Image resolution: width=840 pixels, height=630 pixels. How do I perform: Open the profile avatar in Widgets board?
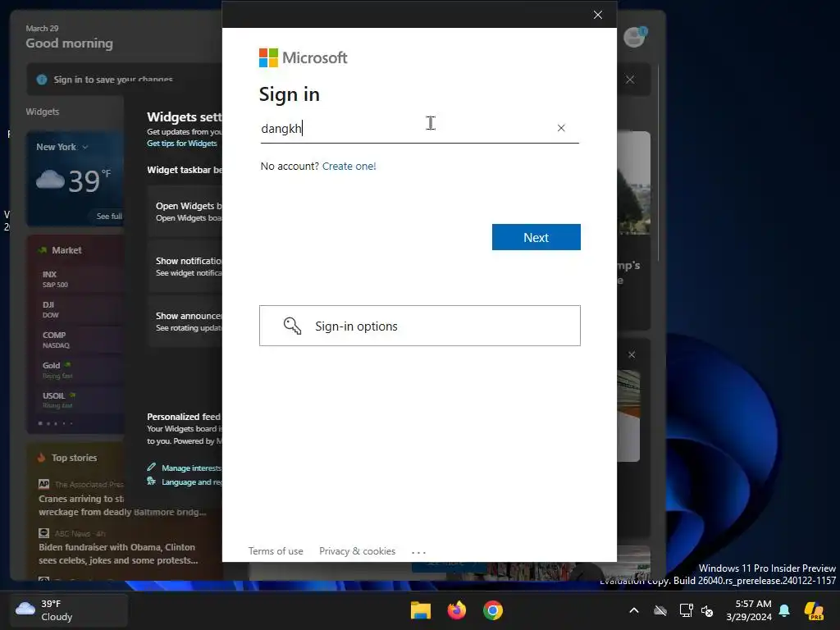click(635, 37)
